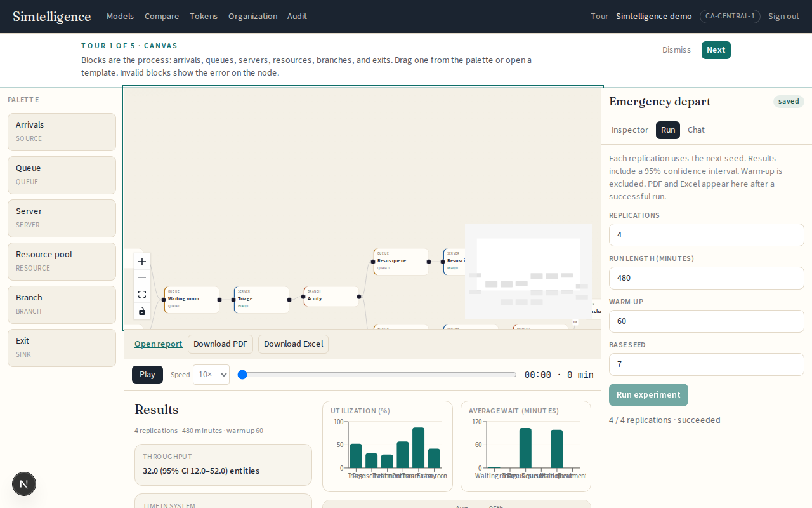812x508 pixels.
Task: Select the Triage server node
Action: 261,300
